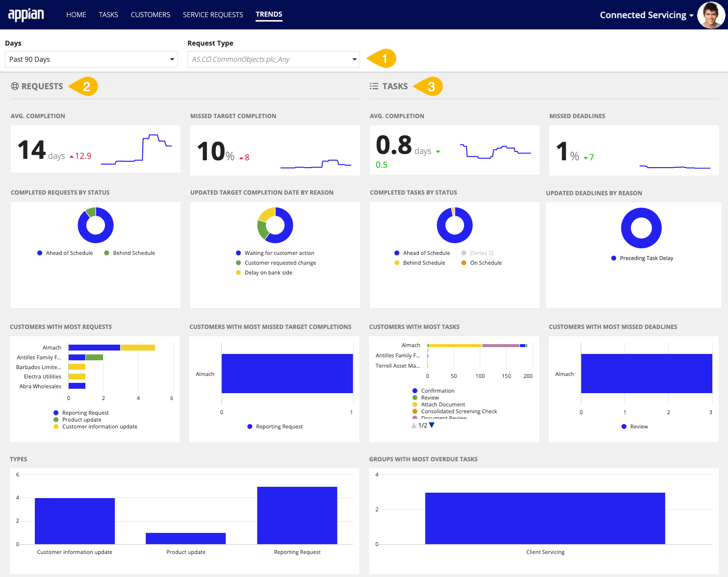Toggle Preceding Task Delay legend item

642,258
